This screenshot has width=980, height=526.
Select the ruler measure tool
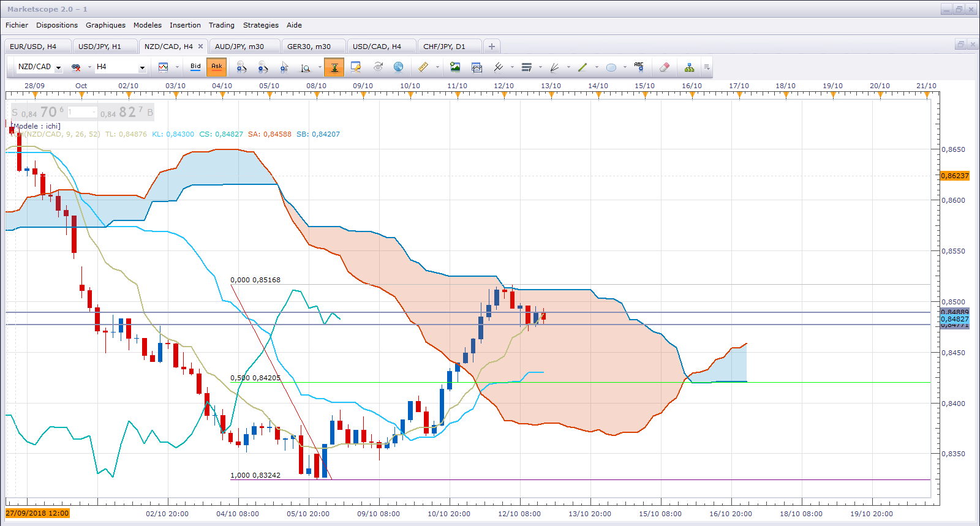[423, 67]
